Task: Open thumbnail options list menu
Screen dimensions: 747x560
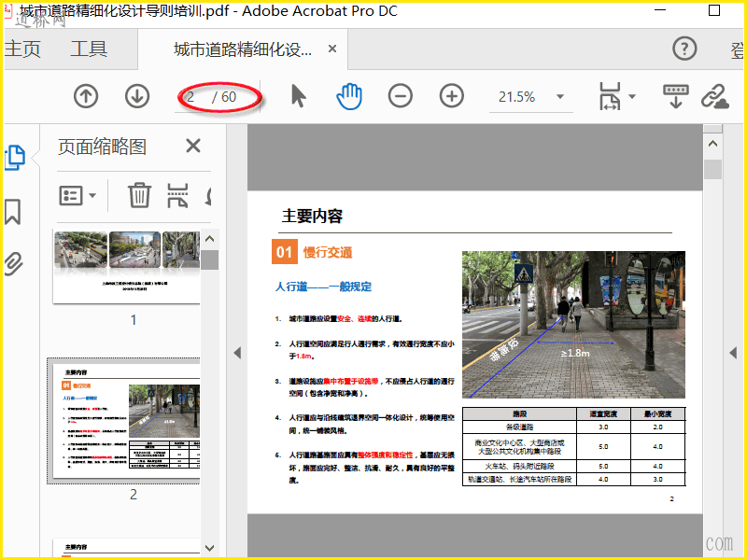Action: point(78,196)
